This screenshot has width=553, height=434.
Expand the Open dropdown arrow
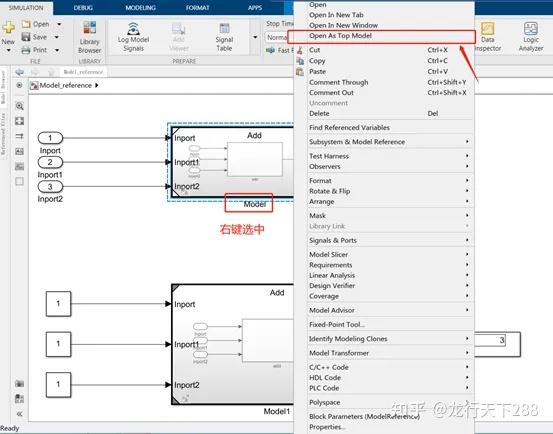[x=59, y=24]
